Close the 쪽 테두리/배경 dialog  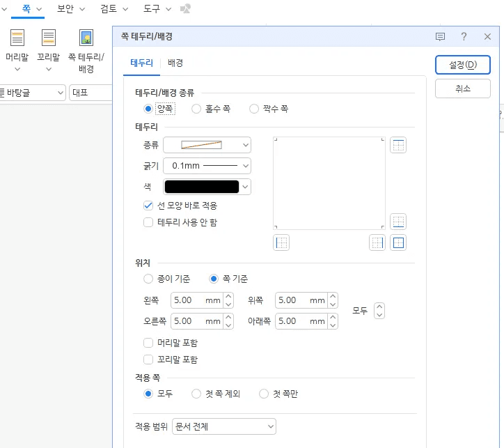[487, 37]
